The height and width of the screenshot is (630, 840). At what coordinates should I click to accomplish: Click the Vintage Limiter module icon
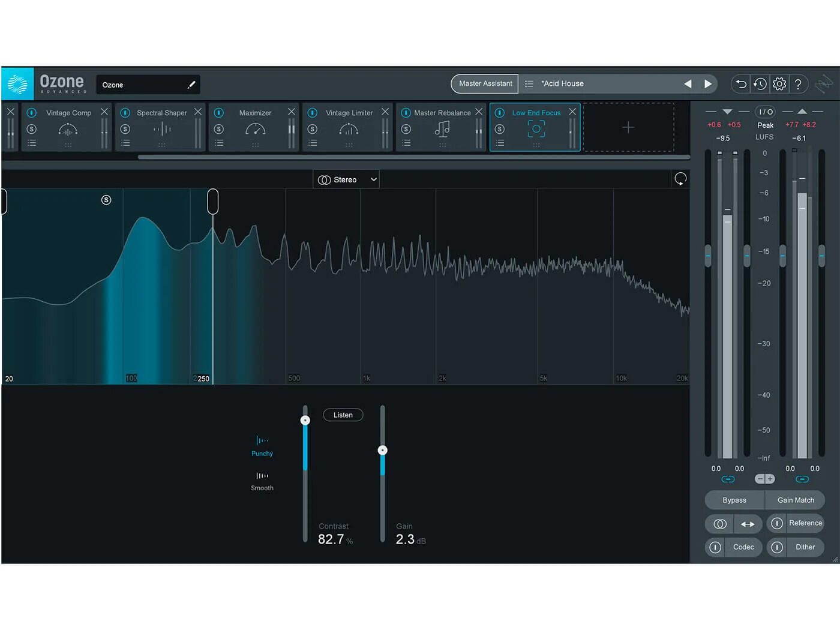[349, 129]
